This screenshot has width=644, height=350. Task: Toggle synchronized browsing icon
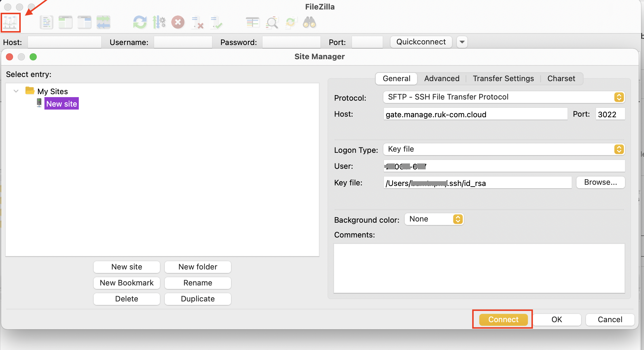(291, 23)
